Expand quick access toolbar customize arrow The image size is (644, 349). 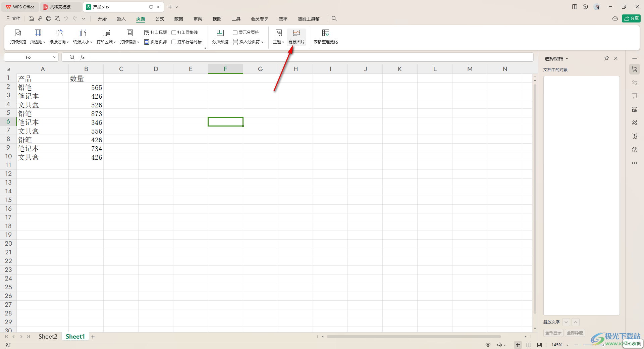(x=84, y=19)
